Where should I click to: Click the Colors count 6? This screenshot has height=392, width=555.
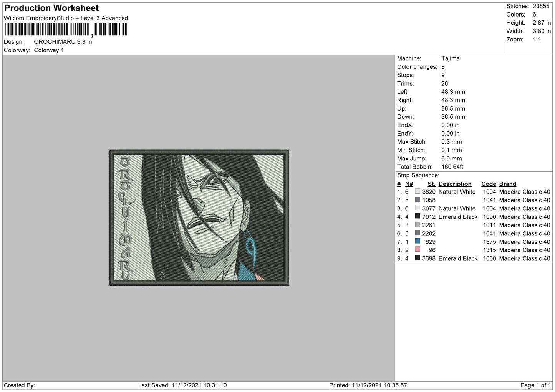[534, 15]
